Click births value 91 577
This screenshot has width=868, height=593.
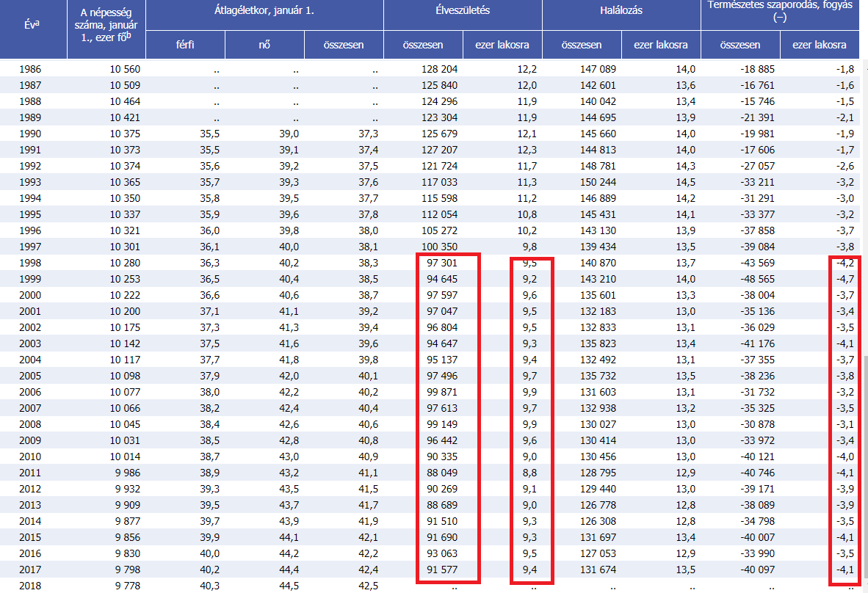point(442,570)
